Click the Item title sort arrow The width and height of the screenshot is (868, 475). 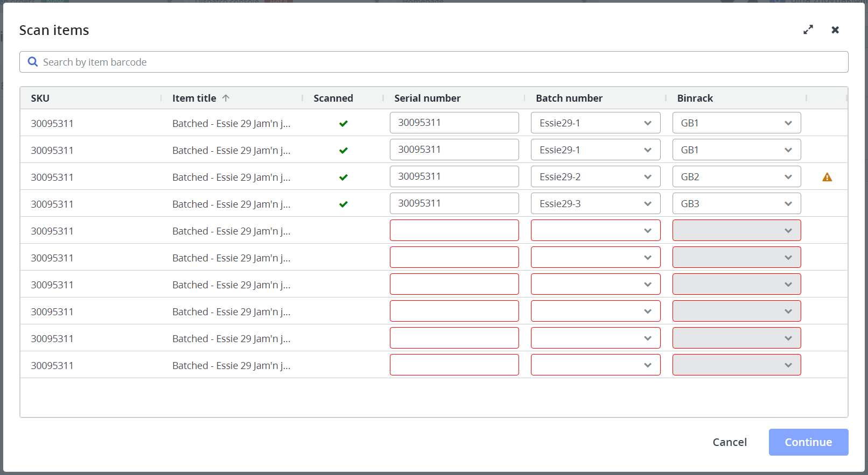point(226,98)
